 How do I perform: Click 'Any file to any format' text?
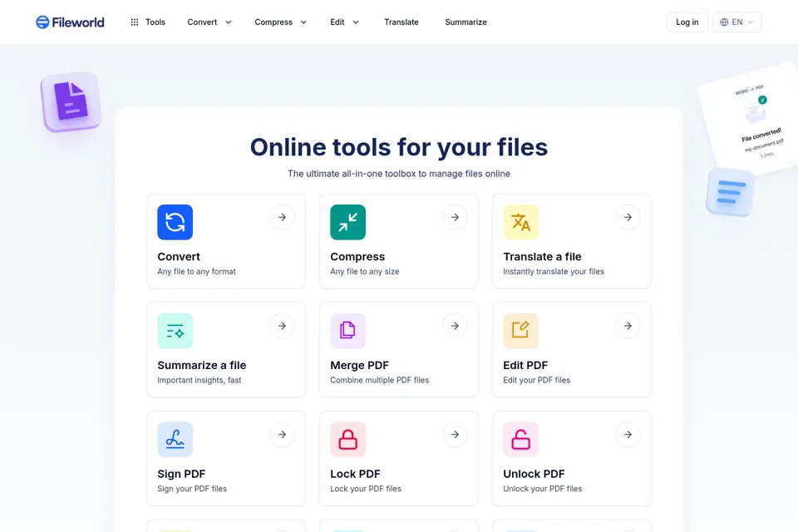tap(196, 271)
